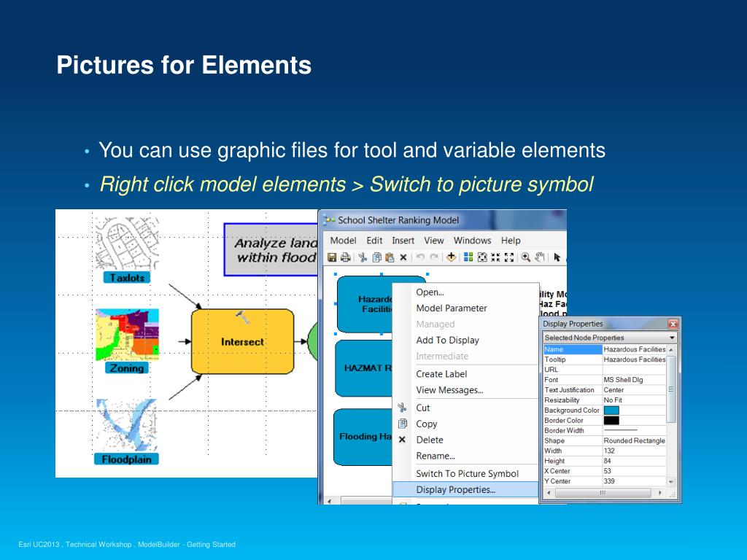Screen dimensions: 747x560
Task: Select the Name property row label
Action: (573, 349)
